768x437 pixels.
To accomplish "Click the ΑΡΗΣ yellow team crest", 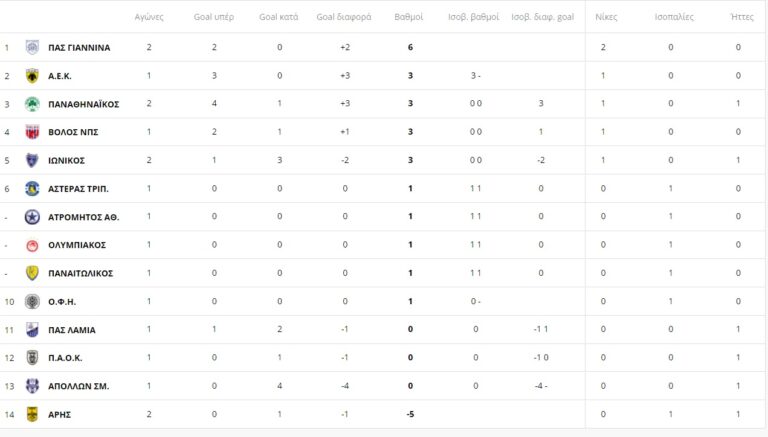I will coord(32,414).
